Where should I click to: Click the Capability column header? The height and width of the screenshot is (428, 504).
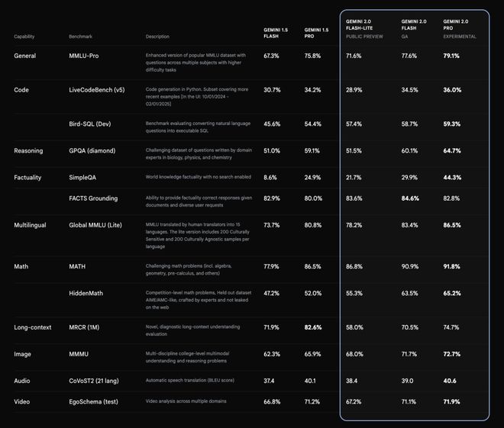pyautogui.click(x=24, y=36)
